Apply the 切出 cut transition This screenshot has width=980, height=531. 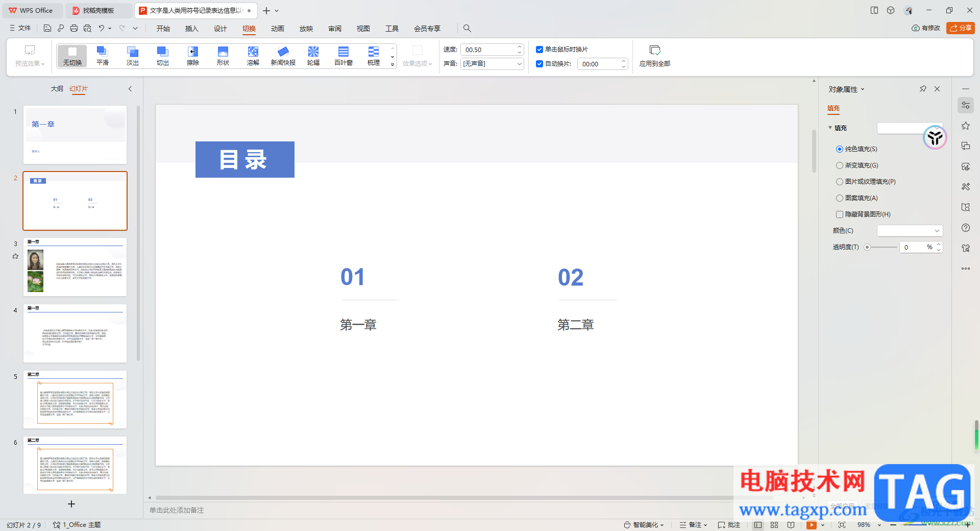tap(163, 56)
